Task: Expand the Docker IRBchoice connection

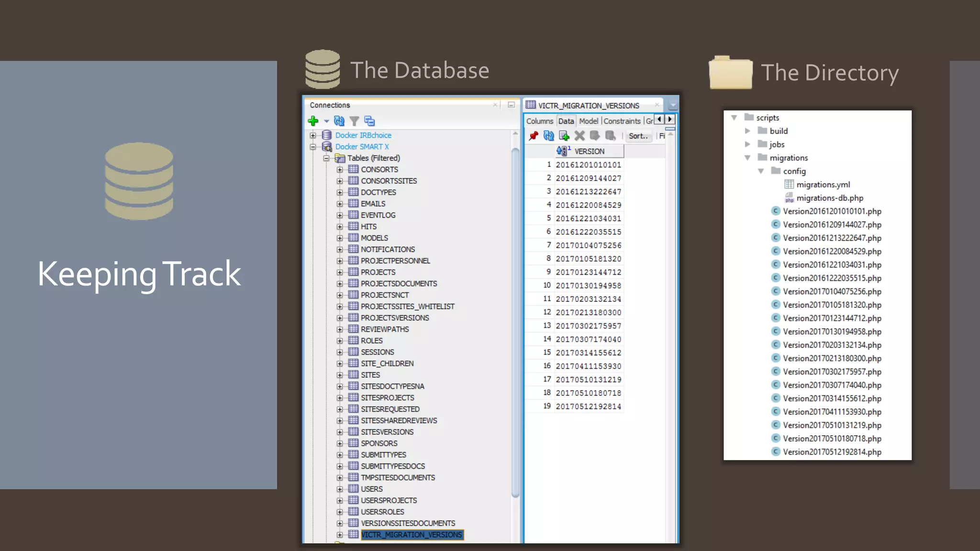Action: (313, 135)
